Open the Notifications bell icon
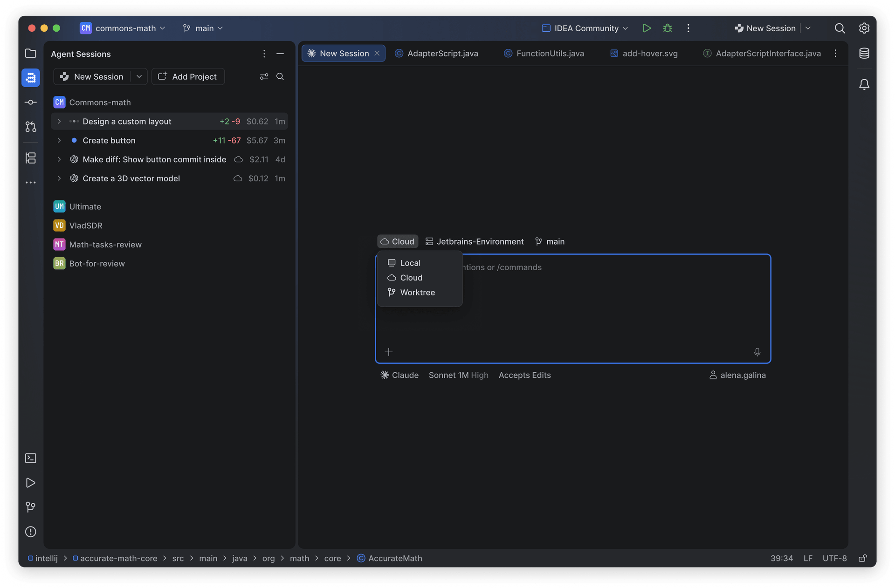The image size is (895, 588). click(x=864, y=84)
